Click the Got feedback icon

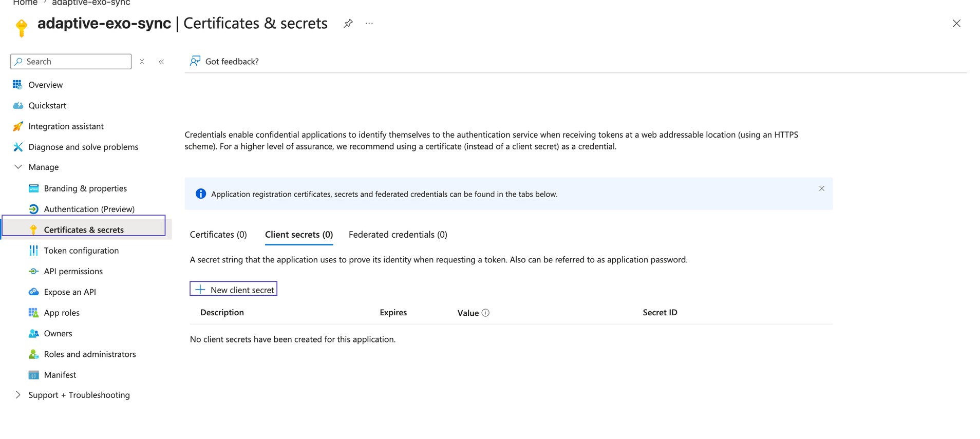pos(195,61)
